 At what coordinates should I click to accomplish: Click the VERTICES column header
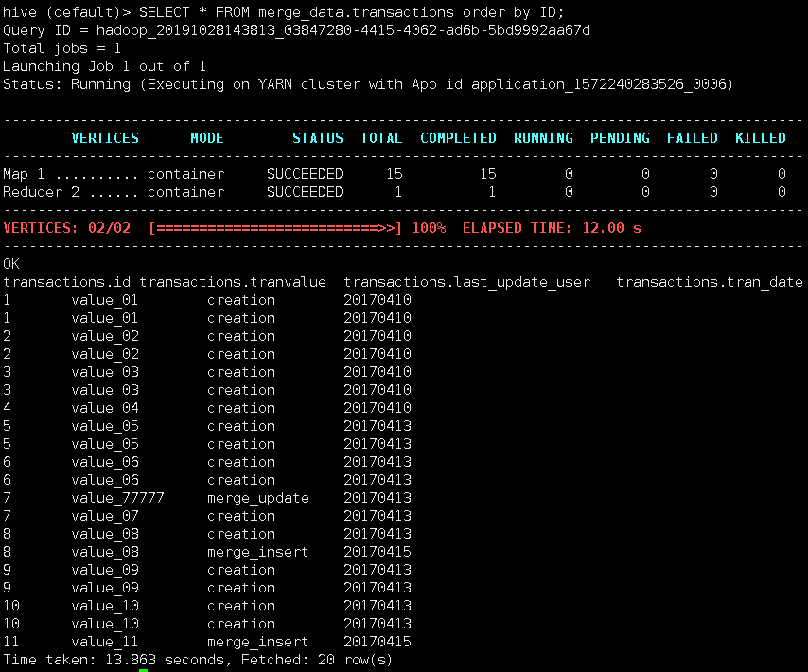coord(104,137)
